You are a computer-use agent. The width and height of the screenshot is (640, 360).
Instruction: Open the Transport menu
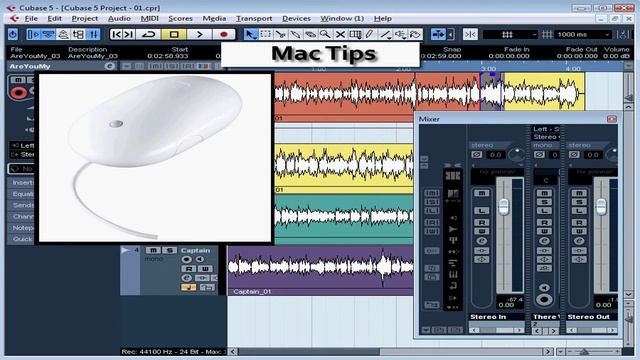click(254, 18)
